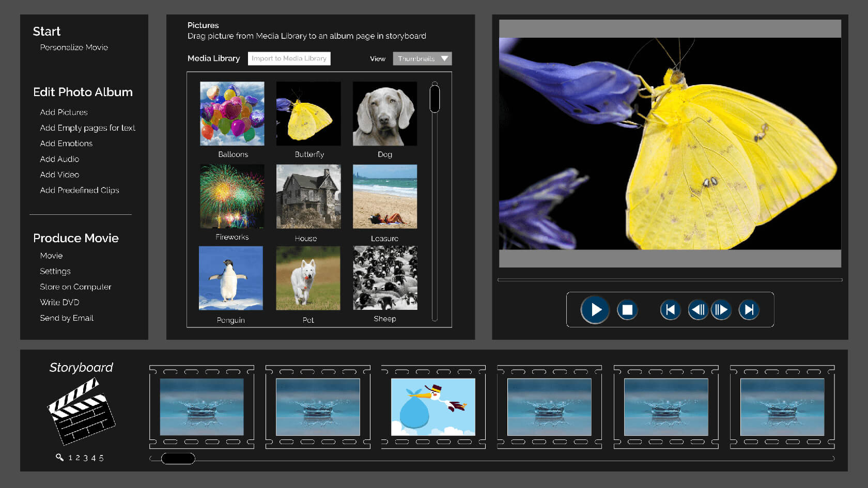
Task: Select the Butterfly thumbnail
Action: [x=308, y=114]
